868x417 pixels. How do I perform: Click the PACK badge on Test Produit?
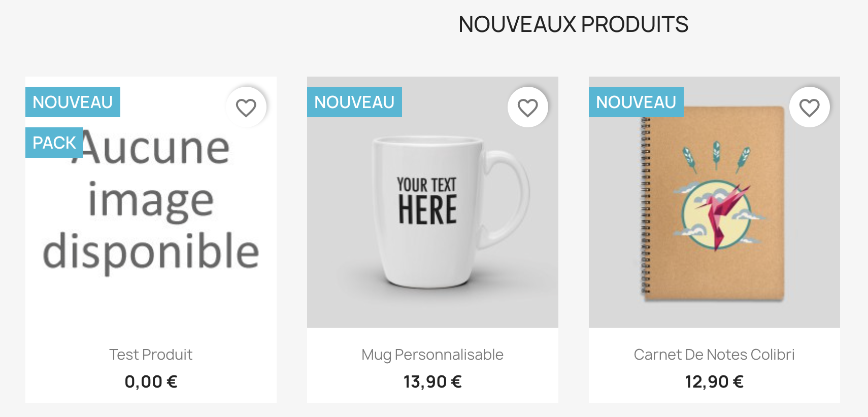point(54,143)
